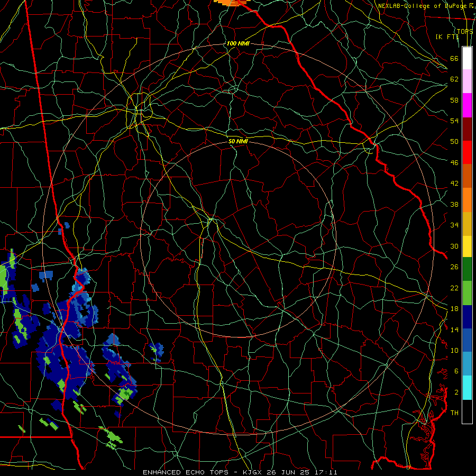This screenshot has width=476, height=476.
Task: Click the '18' legend value
Action: 454,309
